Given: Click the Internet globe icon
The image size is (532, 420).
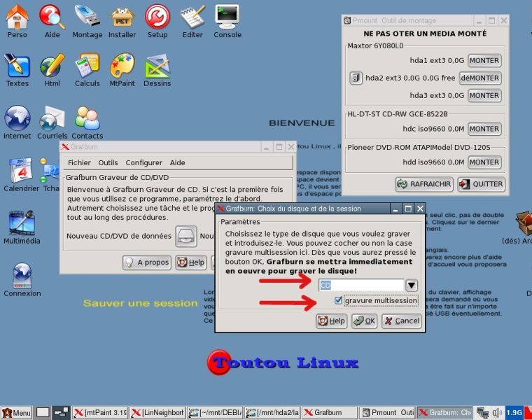Looking at the screenshot, I should pyautogui.click(x=17, y=118).
